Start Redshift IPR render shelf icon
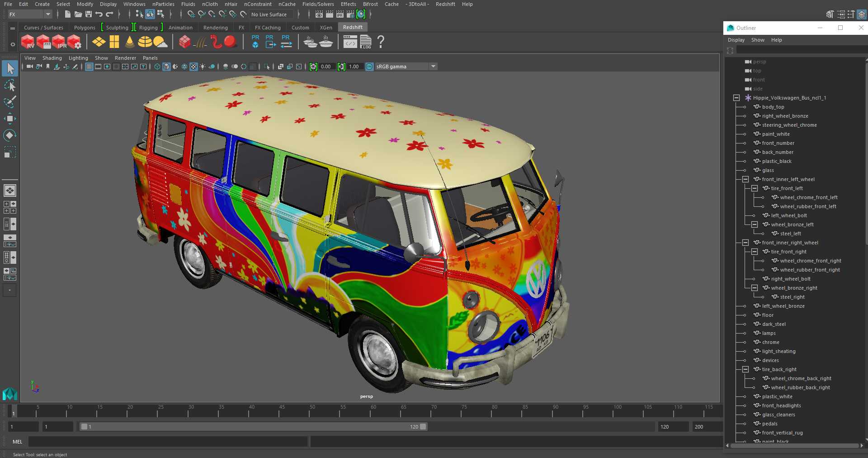This screenshot has width=868, height=458. coord(59,42)
